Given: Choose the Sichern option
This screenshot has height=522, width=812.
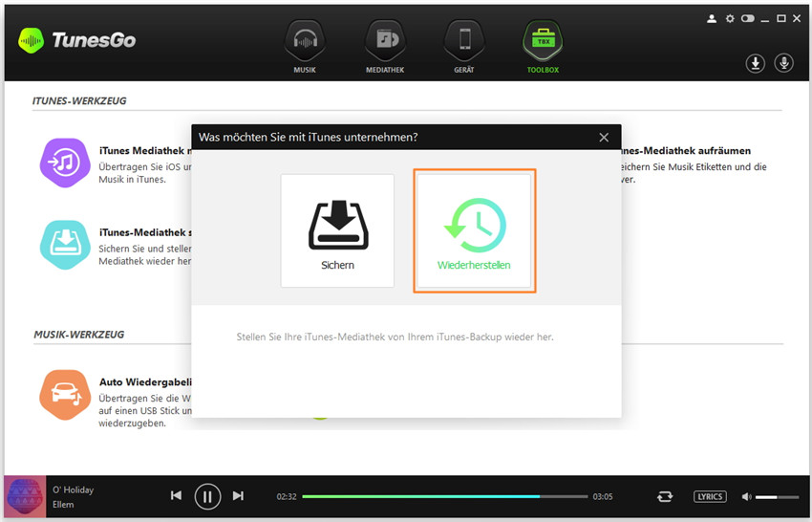Looking at the screenshot, I should pyautogui.click(x=337, y=230).
